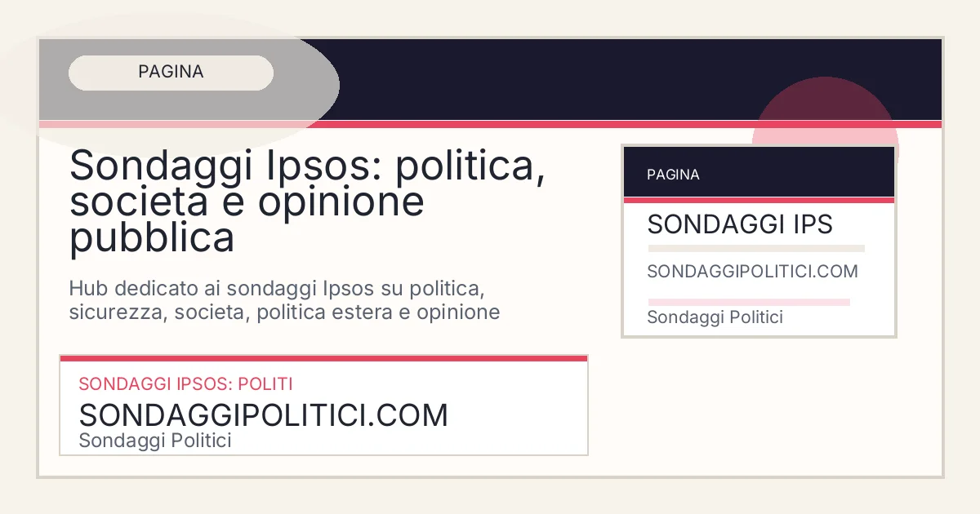The height and width of the screenshot is (514, 980).
Task: Click the 'SONDAGGI IPS' side card title
Action: click(x=739, y=224)
